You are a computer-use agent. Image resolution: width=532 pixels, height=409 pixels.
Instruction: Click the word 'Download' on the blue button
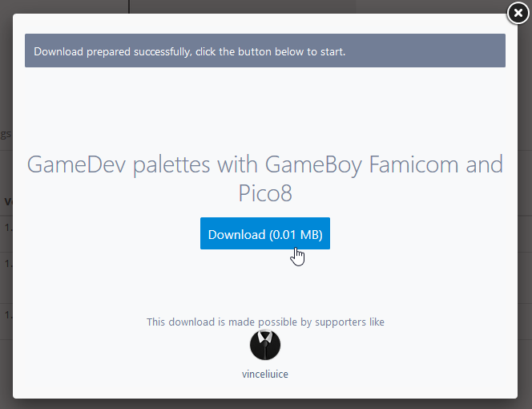tap(236, 235)
